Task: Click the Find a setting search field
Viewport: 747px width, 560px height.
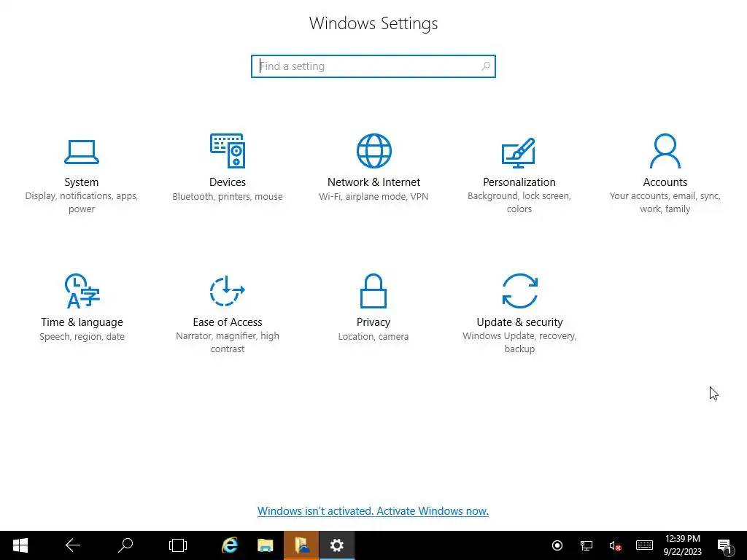Action: point(373,66)
